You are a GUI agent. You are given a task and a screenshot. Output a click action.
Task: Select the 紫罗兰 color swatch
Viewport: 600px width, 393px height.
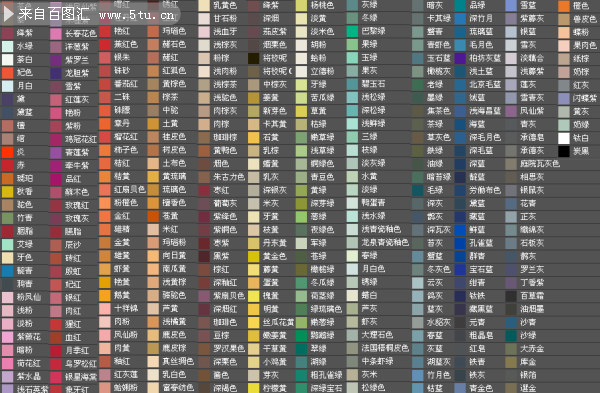tap(56, 60)
